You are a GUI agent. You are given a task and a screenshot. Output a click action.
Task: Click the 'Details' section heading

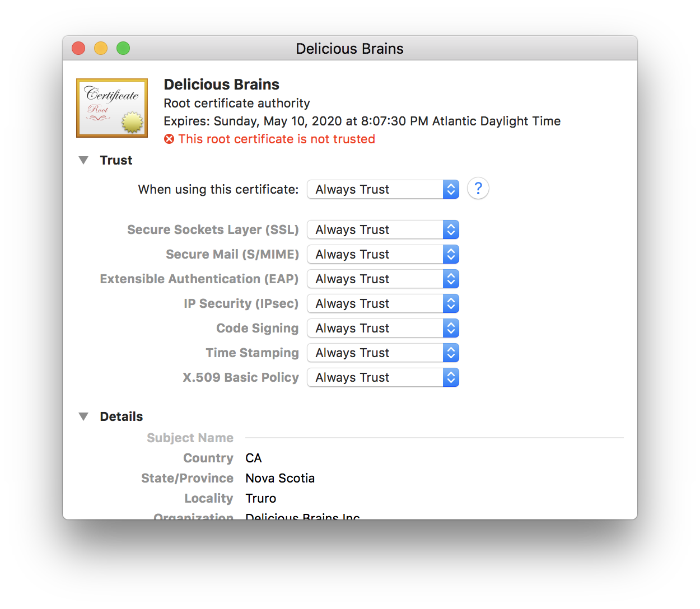(122, 416)
